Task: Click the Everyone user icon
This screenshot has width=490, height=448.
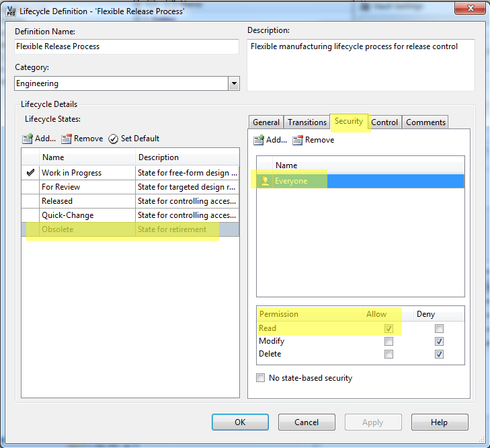Action: pos(265,181)
